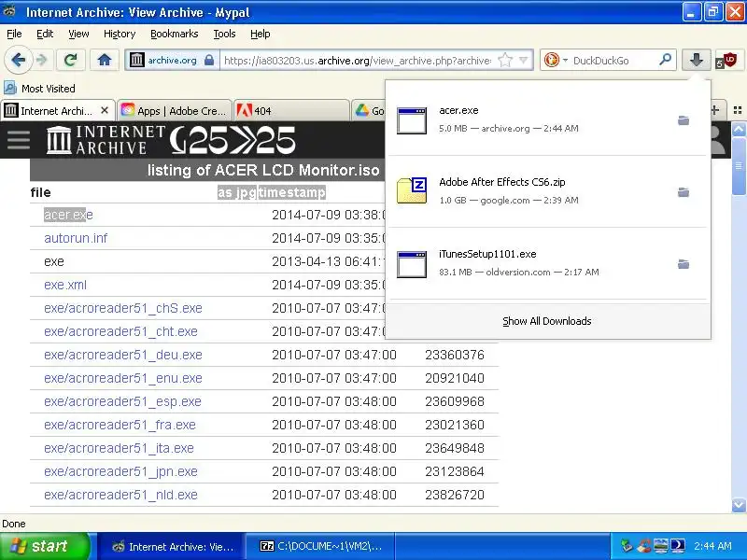Click the Windows Start button
Viewport: 747px width, 560px height.
(45, 546)
